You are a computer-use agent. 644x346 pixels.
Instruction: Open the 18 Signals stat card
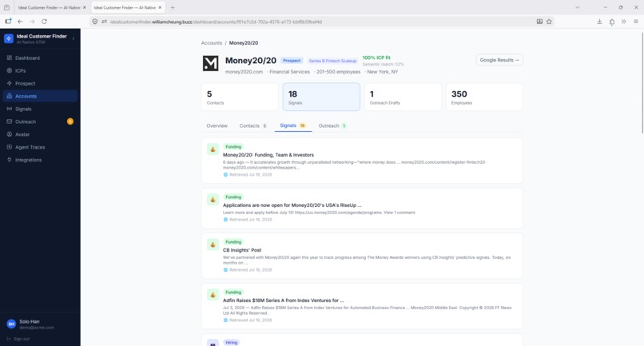tap(321, 97)
